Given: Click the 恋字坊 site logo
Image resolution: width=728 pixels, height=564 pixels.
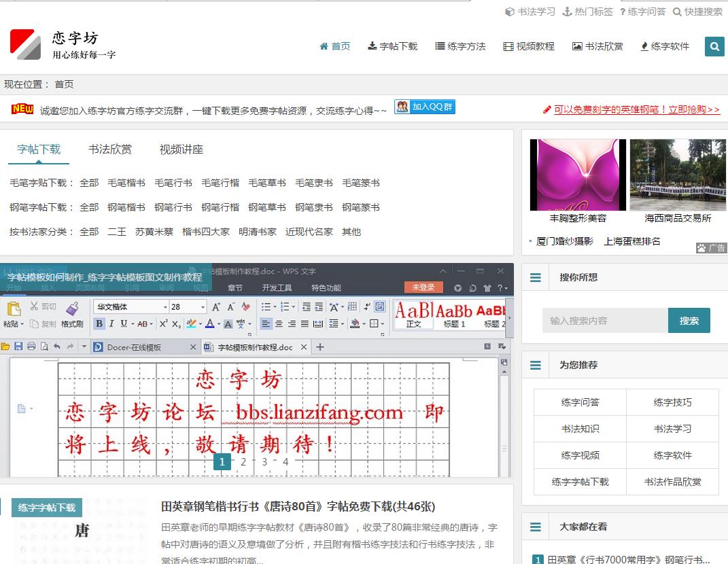Looking at the screenshot, I should coord(63,45).
